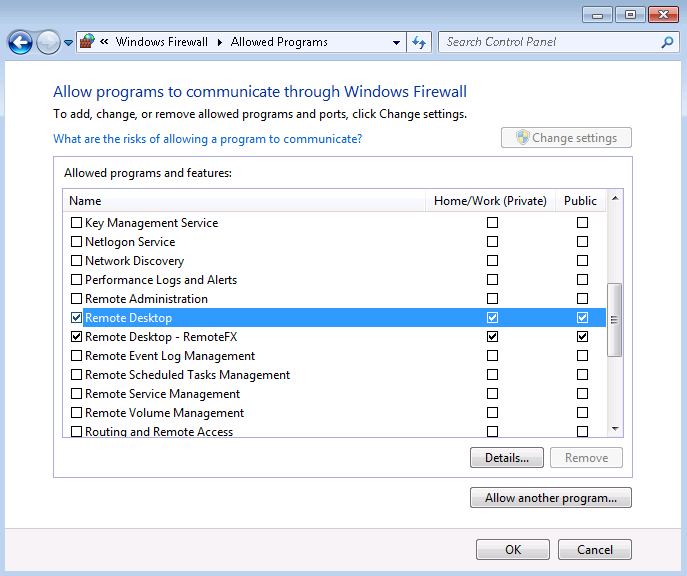Click the Back navigation arrow
Image resolution: width=687 pixels, height=576 pixels.
(20, 42)
